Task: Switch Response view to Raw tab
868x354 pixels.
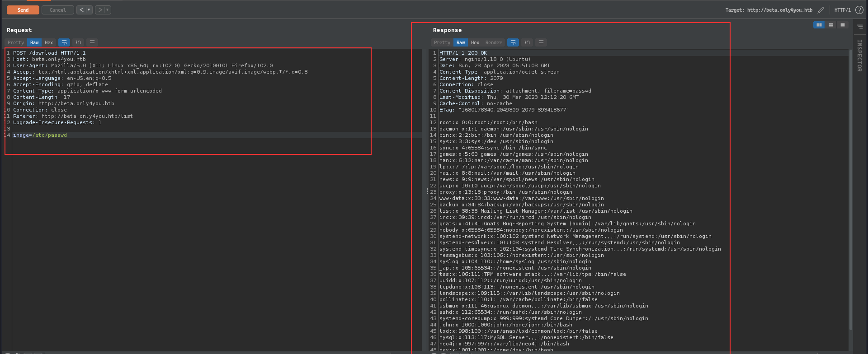Action: tap(461, 42)
